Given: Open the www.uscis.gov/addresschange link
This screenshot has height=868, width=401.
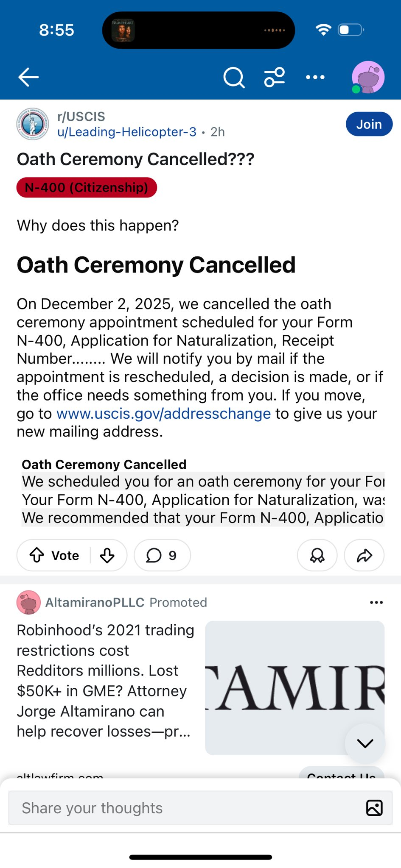Looking at the screenshot, I should [163, 413].
